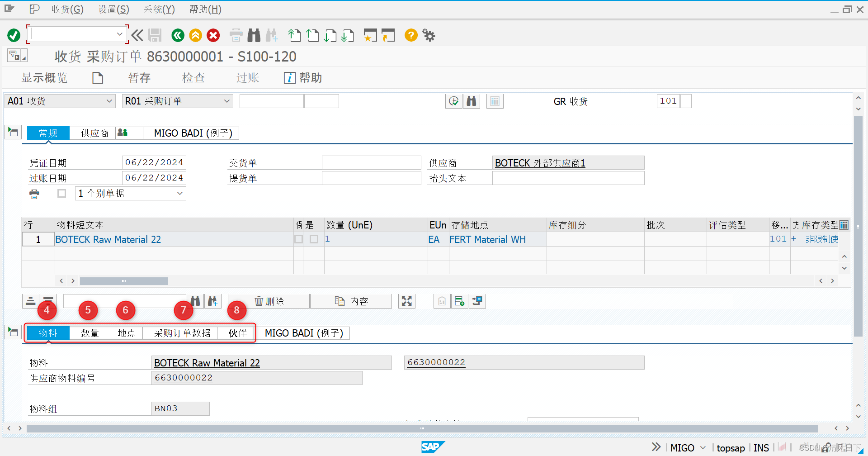This screenshot has height=456, width=868.
Task: Click the 凭证日期 date field
Action: 154,162
